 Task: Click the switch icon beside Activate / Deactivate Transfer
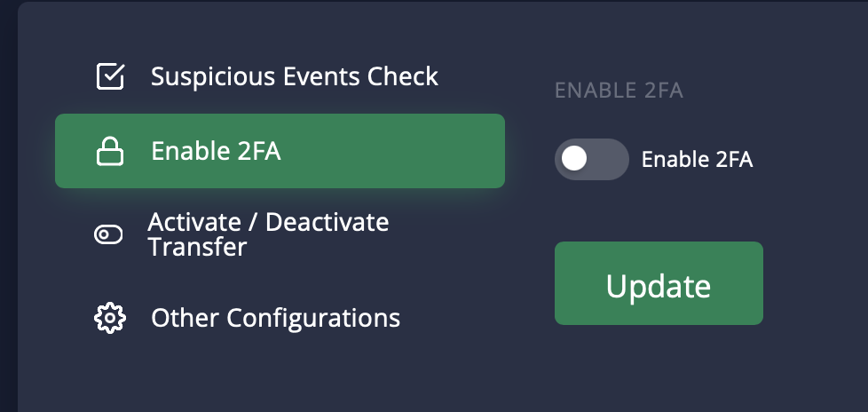[109, 234]
